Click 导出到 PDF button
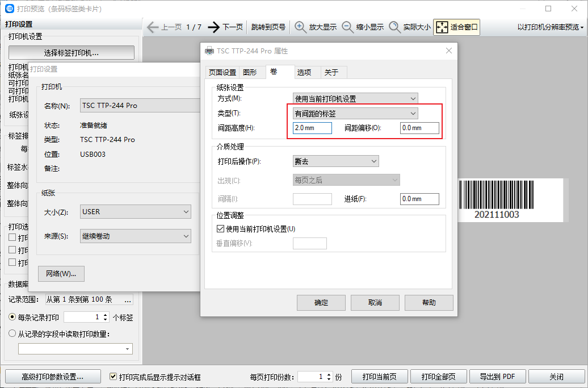This screenshot has height=388, width=588. pyautogui.click(x=498, y=377)
